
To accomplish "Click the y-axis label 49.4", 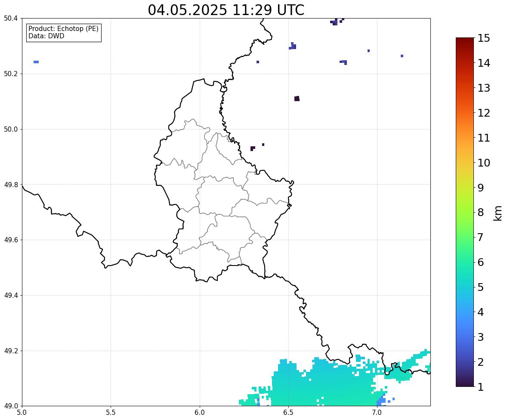I will (x=11, y=295).
